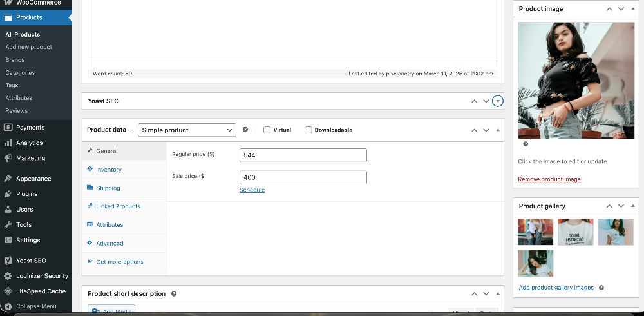Click the Regular price input field
The width and height of the screenshot is (644, 316).
point(303,155)
